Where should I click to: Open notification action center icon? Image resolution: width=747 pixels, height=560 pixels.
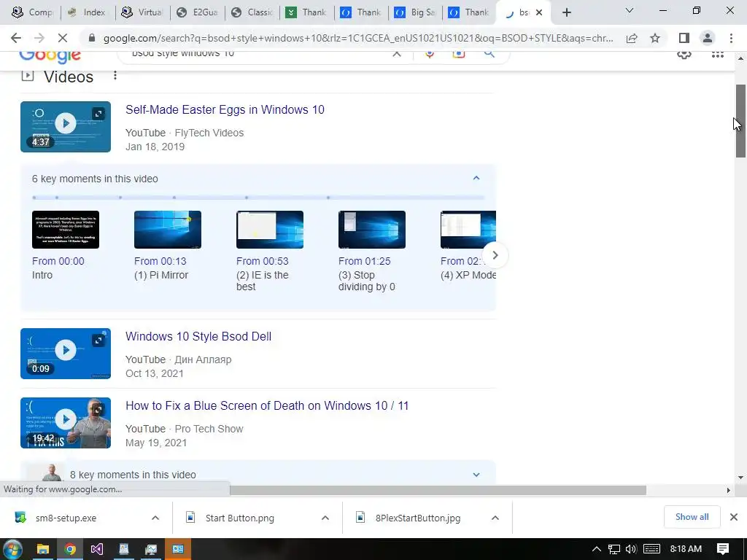coord(723,549)
